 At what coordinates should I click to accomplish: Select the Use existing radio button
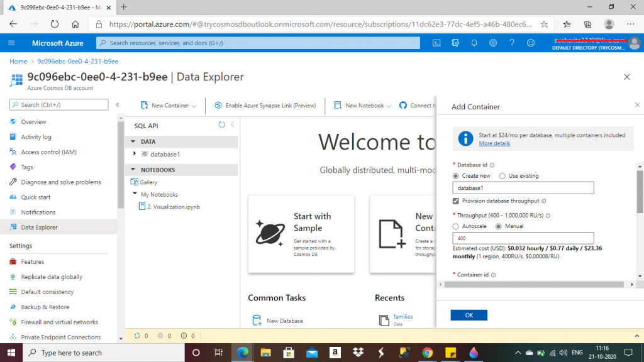pyautogui.click(x=503, y=176)
